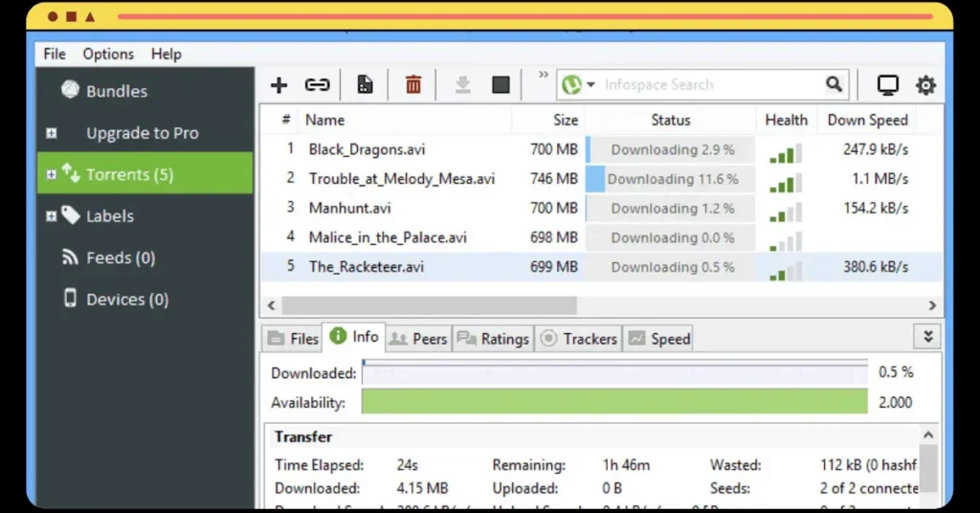
Task: Switch to the Files tab
Action: (x=293, y=339)
